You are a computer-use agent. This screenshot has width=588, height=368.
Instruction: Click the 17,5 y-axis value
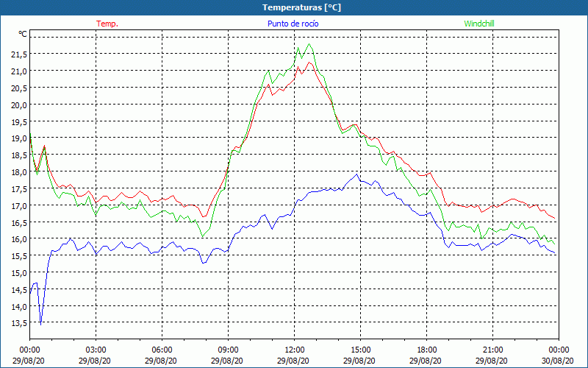coord(19,189)
